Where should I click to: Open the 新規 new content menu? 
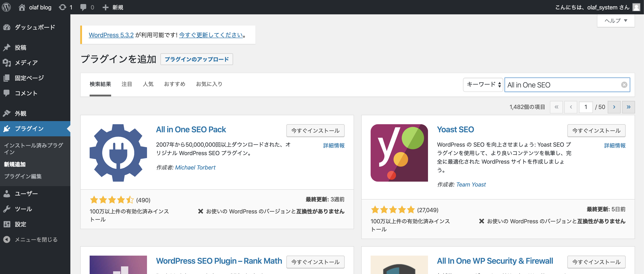[113, 7]
